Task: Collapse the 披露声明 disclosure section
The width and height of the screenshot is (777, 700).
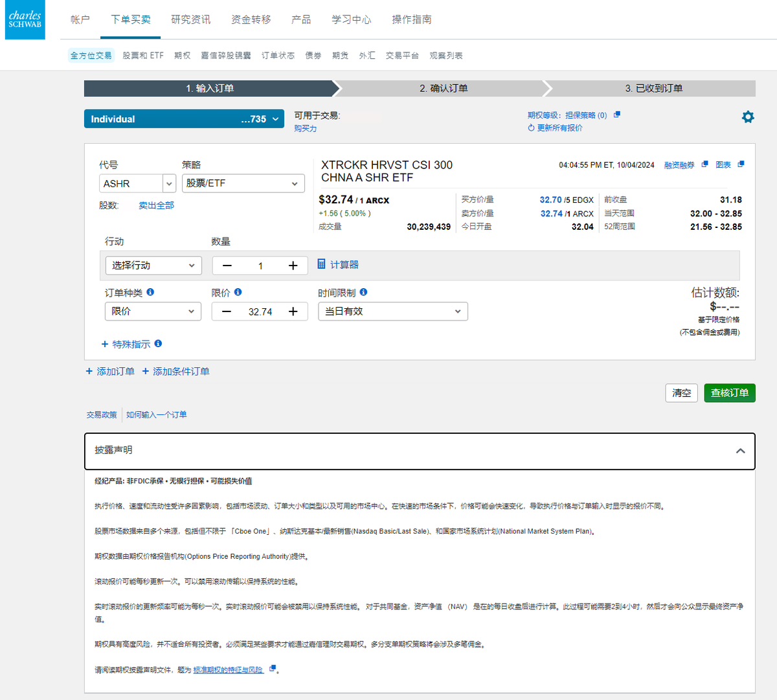Action: coord(740,451)
